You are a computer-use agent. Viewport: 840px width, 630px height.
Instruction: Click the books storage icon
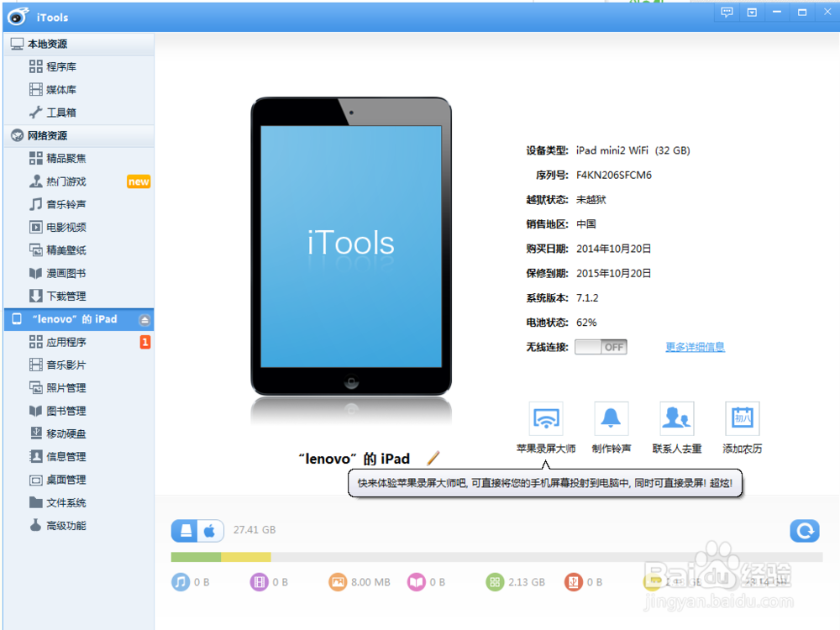(417, 582)
